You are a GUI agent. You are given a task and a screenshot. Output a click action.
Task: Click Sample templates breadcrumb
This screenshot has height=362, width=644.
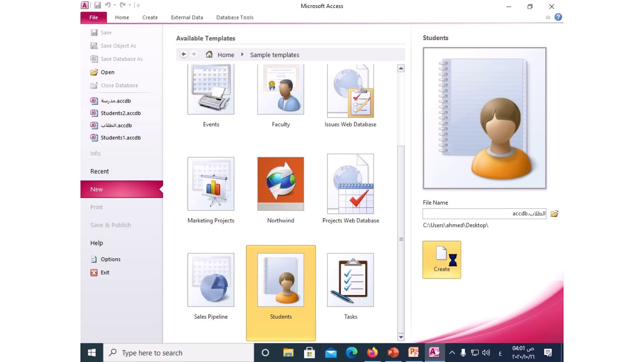coord(275,55)
